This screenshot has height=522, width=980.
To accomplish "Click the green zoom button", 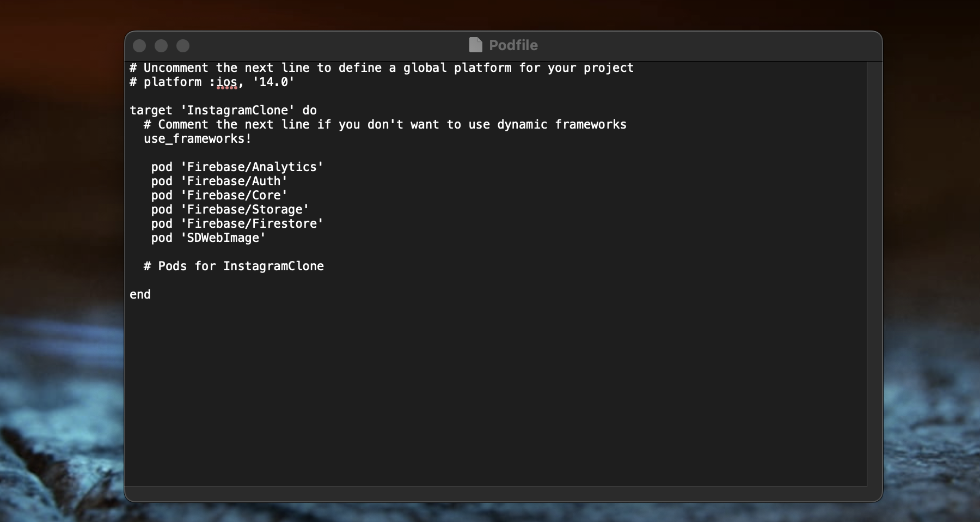I will click(183, 46).
